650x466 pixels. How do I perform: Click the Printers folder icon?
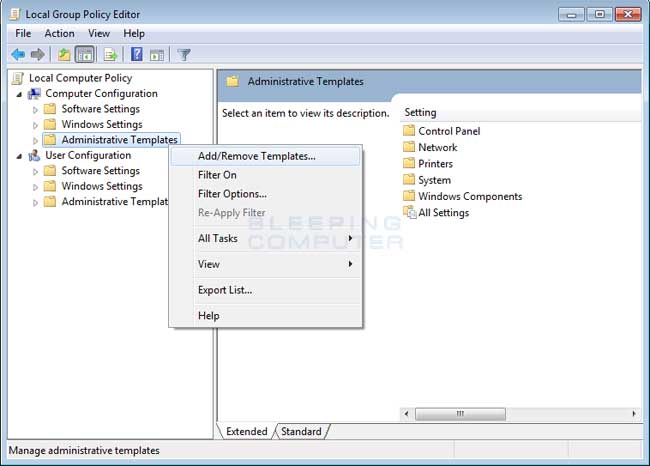pyautogui.click(x=409, y=163)
